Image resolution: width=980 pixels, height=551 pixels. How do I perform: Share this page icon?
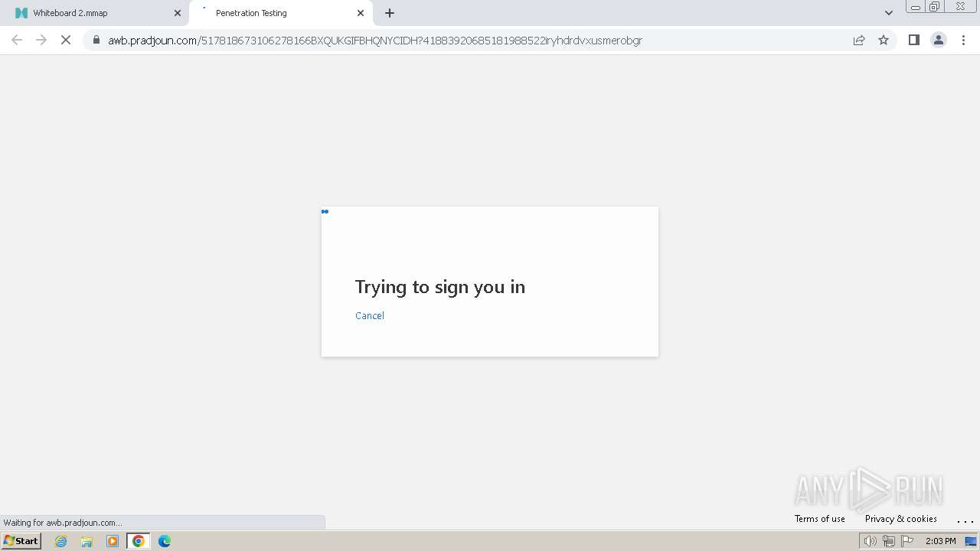[x=859, y=40]
